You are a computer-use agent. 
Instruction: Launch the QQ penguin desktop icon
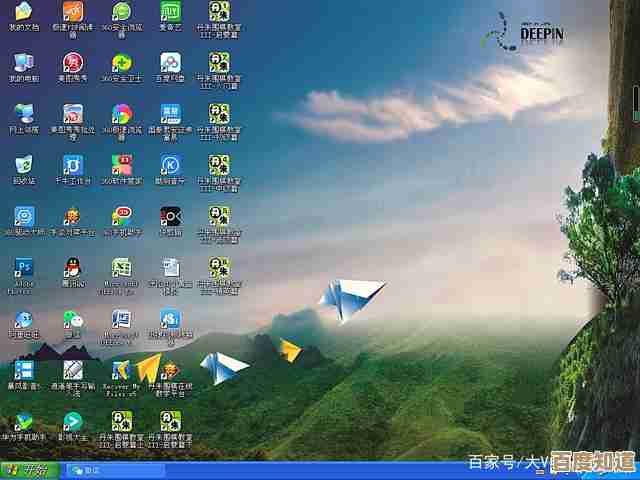[72, 267]
